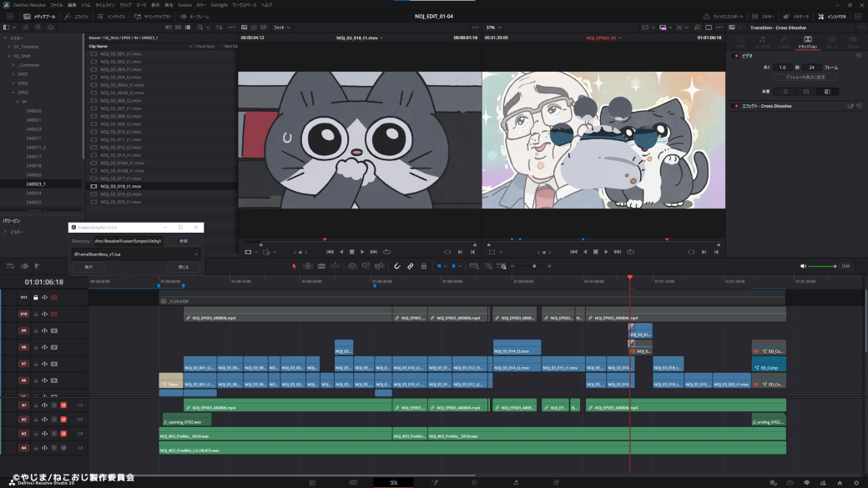This screenshot has width=868, height=488.
Task: Open the Fairlight menu
Action: coord(220,5)
